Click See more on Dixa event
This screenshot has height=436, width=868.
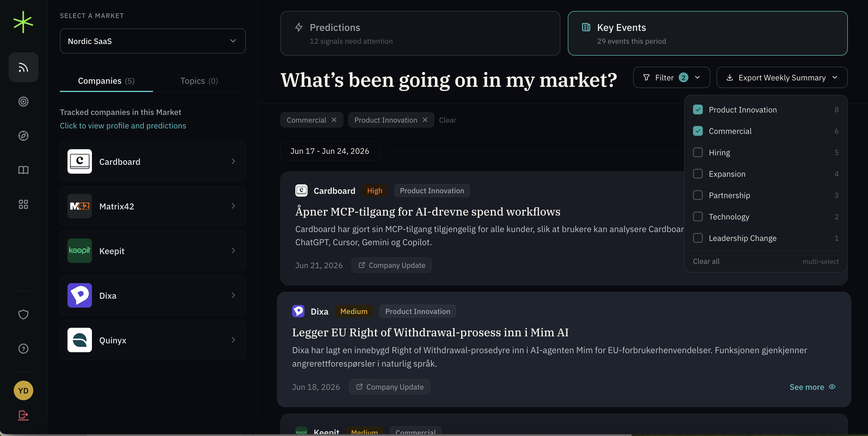pos(813,387)
